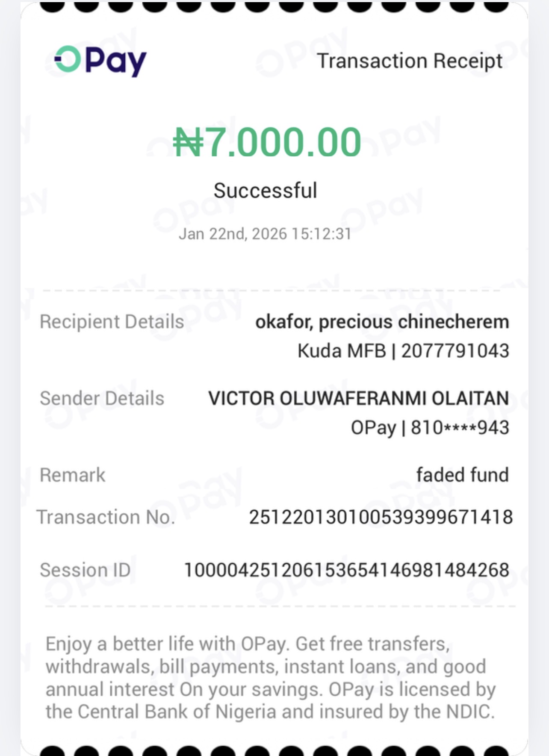Tap the masked OPay sender account
549x756 pixels.
[x=430, y=427]
